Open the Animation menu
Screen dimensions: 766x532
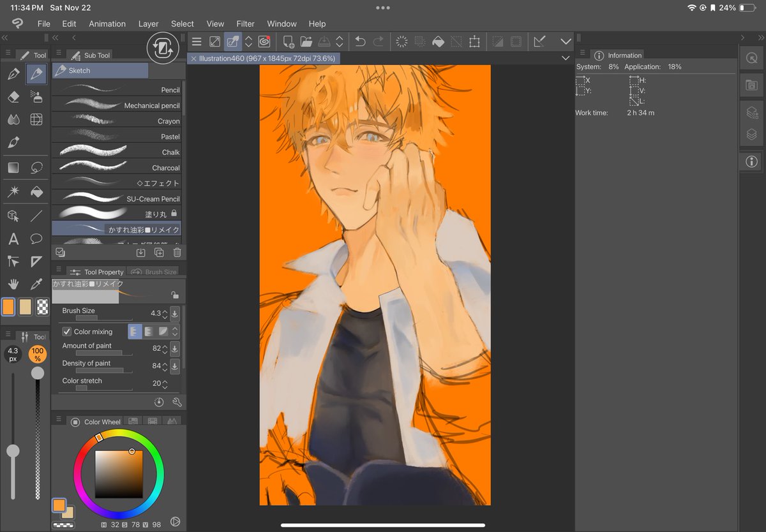(107, 24)
